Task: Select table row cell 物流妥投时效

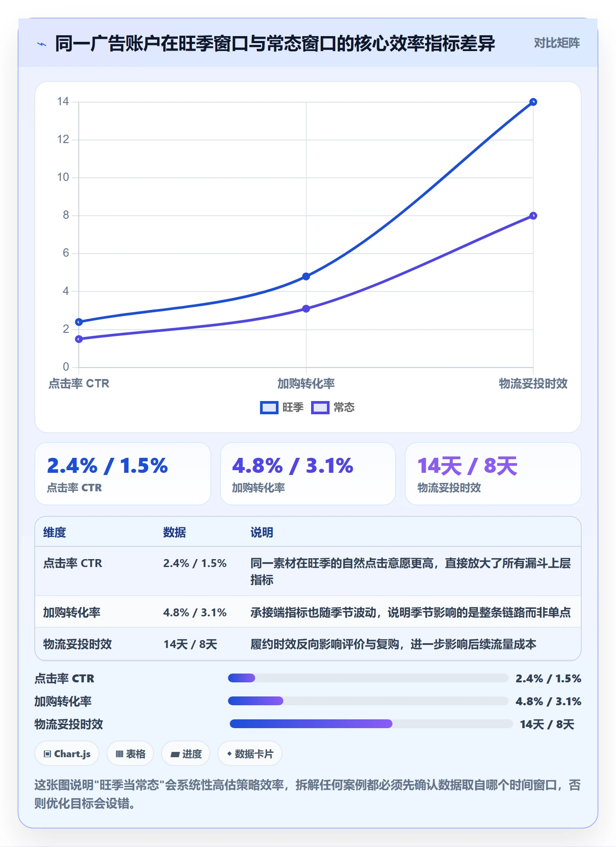Action: tap(77, 644)
